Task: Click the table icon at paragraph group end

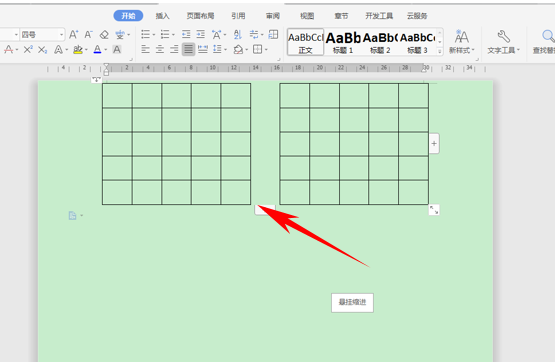Action: [x=273, y=34]
